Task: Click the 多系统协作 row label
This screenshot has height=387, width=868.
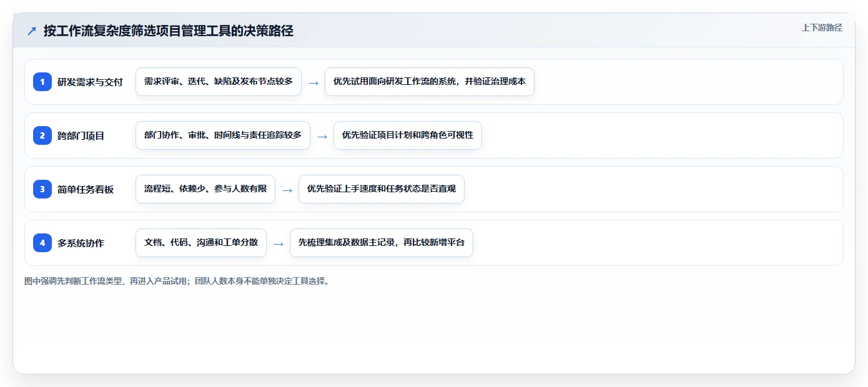Action: tap(81, 243)
